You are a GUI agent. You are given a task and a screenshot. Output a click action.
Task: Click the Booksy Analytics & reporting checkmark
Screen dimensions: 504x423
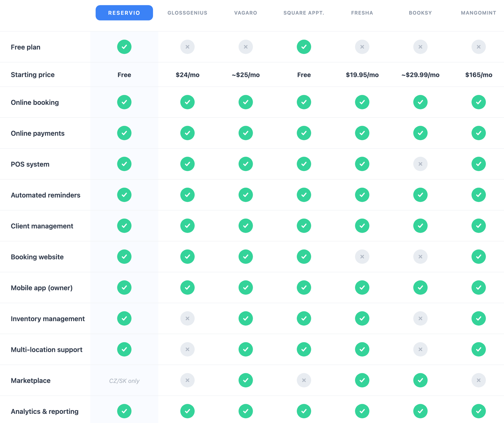coord(420,411)
